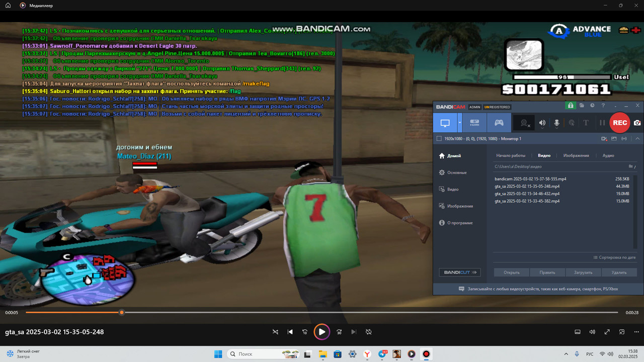Select Bandicam screen recording mode
The width and height of the screenshot is (644, 362).
pos(445,123)
